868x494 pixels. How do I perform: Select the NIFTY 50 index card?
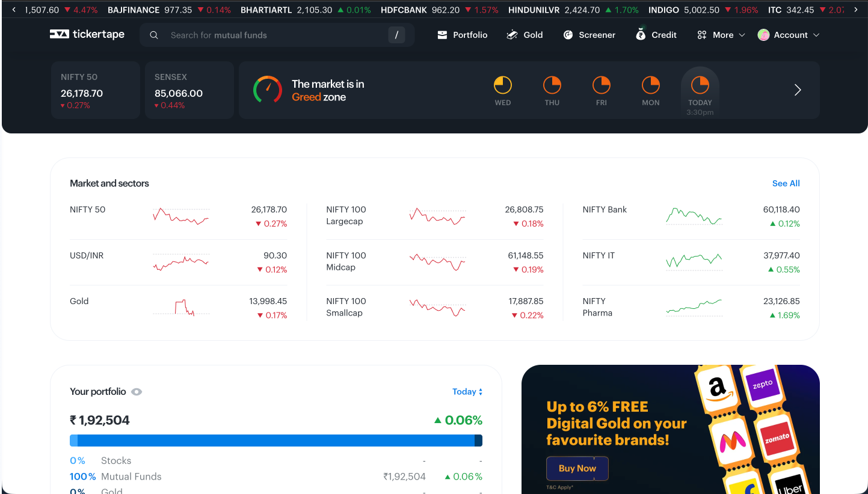pos(95,90)
